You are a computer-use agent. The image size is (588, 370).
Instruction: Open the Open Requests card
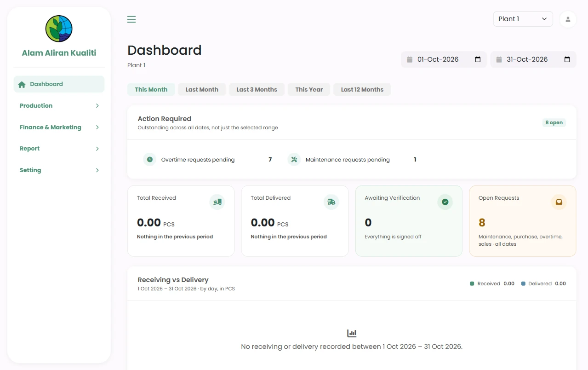click(522, 221)
